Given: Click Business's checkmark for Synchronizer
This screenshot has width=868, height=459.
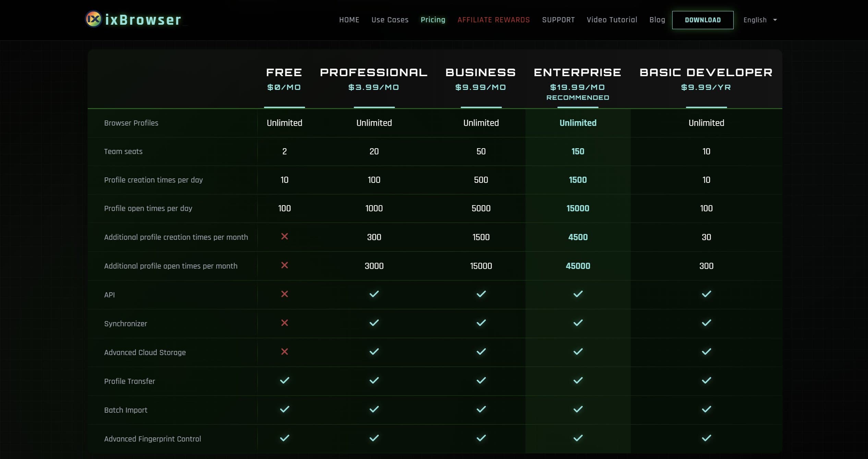Looking at the screenshot, I should tap(481, 323).
